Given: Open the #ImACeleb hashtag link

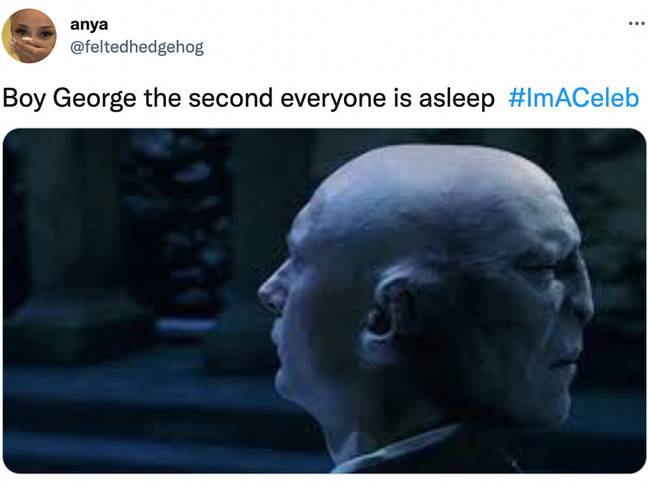Looking at the screenshot, I should click(x=574, y=98).
